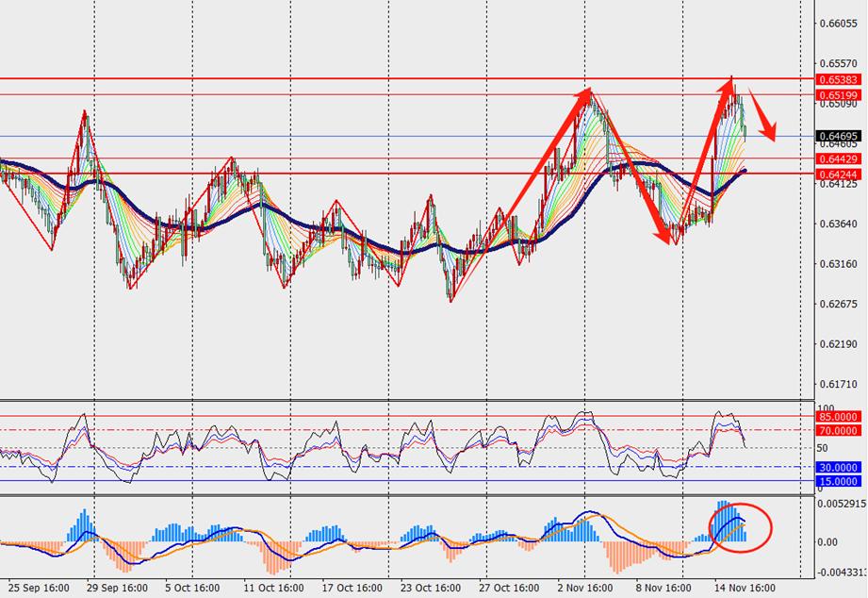Click the 15.0000 oscillator level label
Image resolution: width=868 pixels, height=598 pixels.
tap(839, 482)
